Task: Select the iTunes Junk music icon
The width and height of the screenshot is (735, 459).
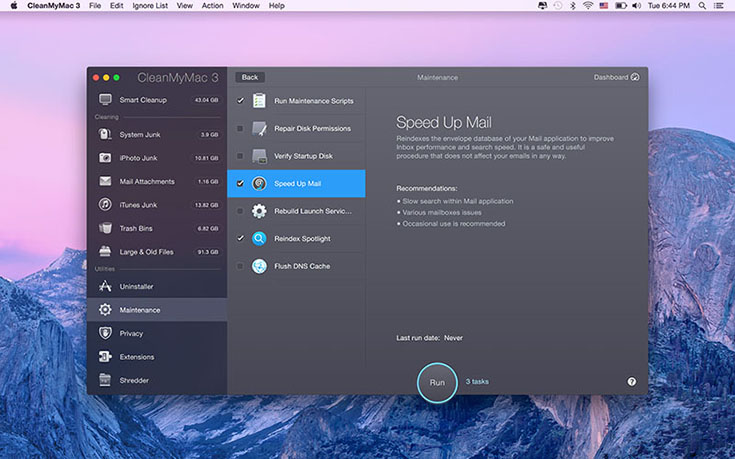Action: (x=105, y=204)
